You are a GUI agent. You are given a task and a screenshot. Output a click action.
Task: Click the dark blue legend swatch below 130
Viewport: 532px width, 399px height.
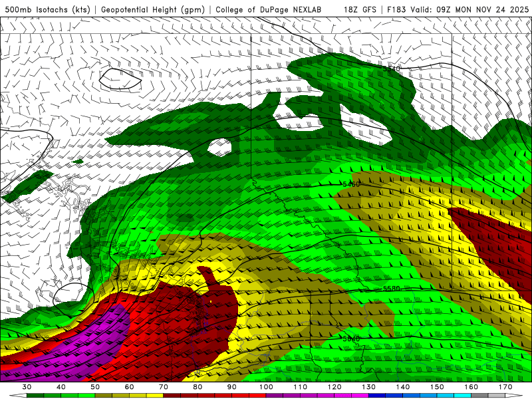[377, 396]
